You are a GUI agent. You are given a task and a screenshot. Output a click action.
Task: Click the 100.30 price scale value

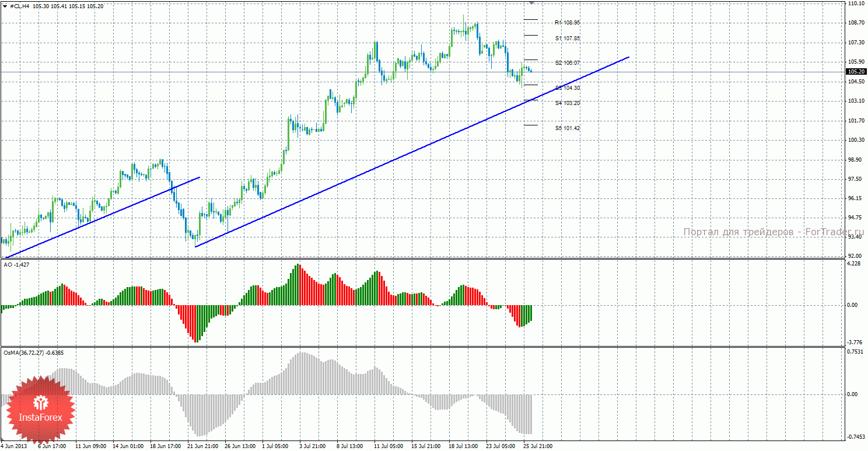855,140
